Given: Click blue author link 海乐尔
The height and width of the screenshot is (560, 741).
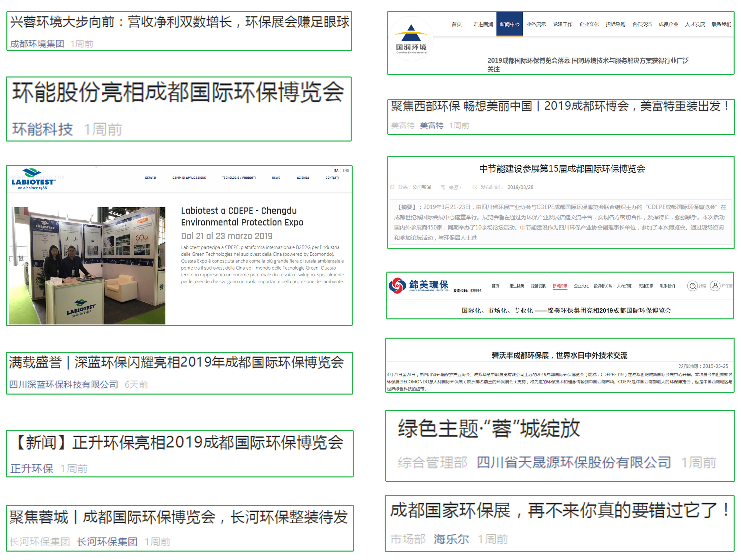Looking at the screenshot, I should tap(451, 539).
